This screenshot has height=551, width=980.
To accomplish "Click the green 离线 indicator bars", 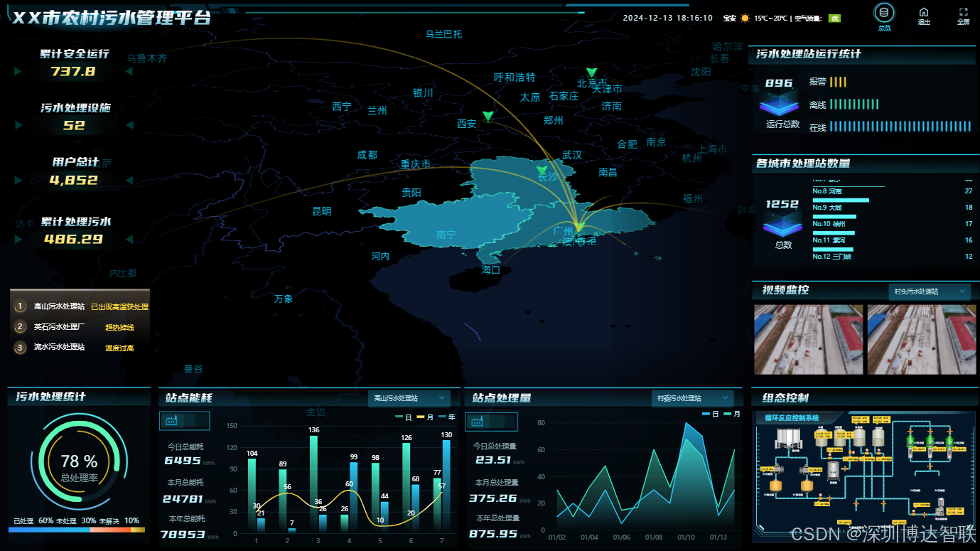I will click(x=854, y=105).
